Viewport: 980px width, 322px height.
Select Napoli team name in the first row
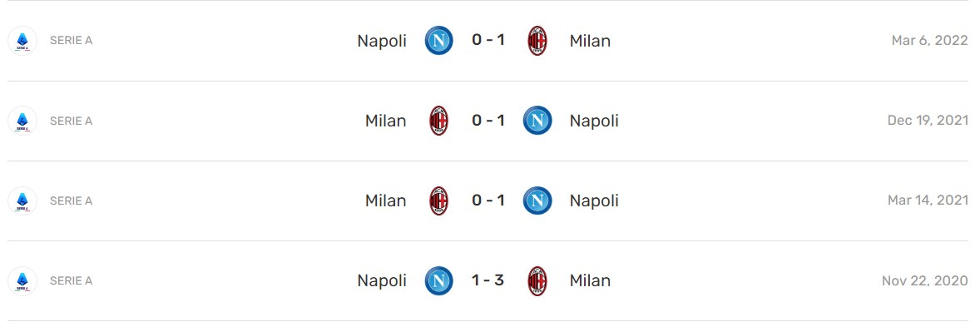coord(382,41)
